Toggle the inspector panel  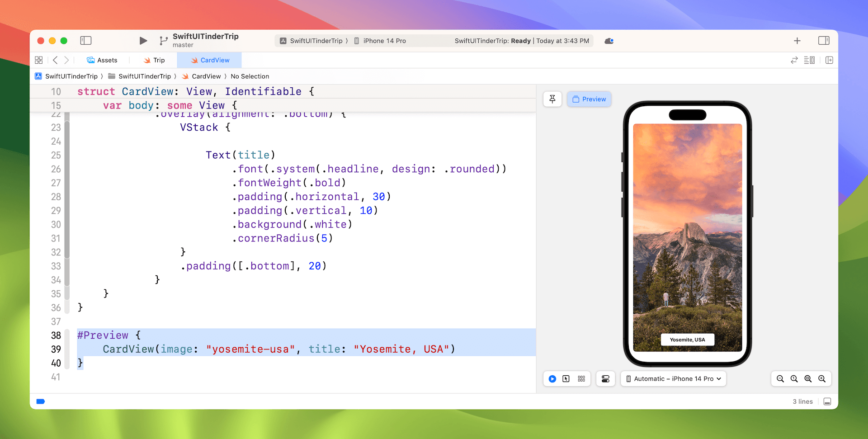[824, 41]
